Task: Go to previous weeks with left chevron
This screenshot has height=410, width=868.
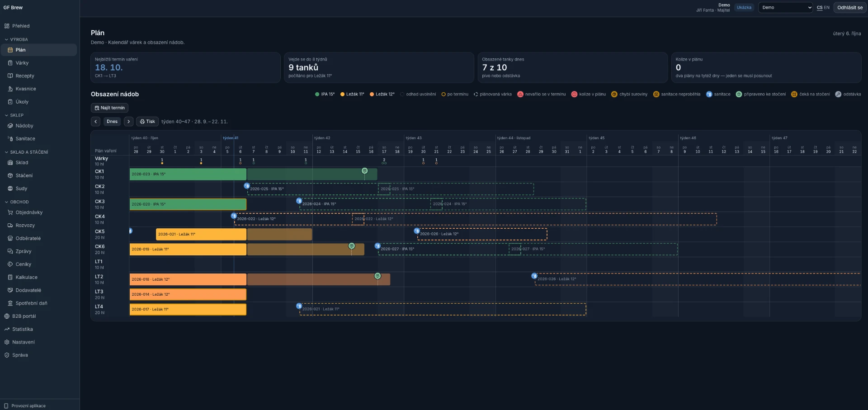Action: pyautogui.click(x=95, y=122)
